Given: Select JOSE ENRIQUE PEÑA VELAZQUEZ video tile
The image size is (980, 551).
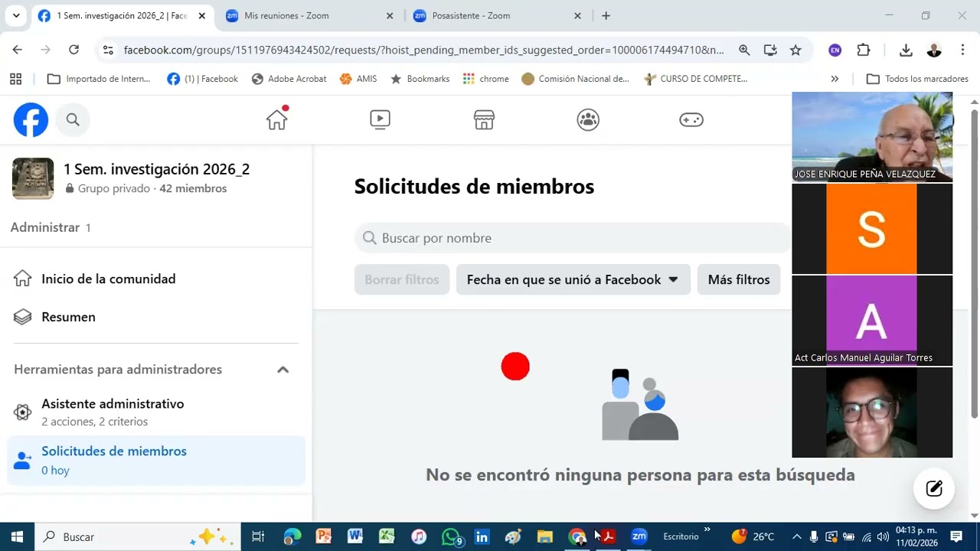Looking at the screenshot, I should pyautogui.click(x=872, y=136).
